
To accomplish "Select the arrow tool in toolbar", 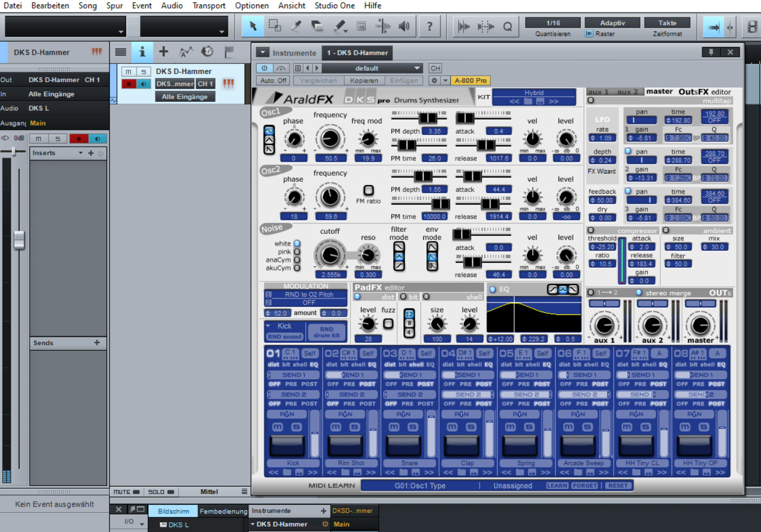I will click(x=253, y=26).
